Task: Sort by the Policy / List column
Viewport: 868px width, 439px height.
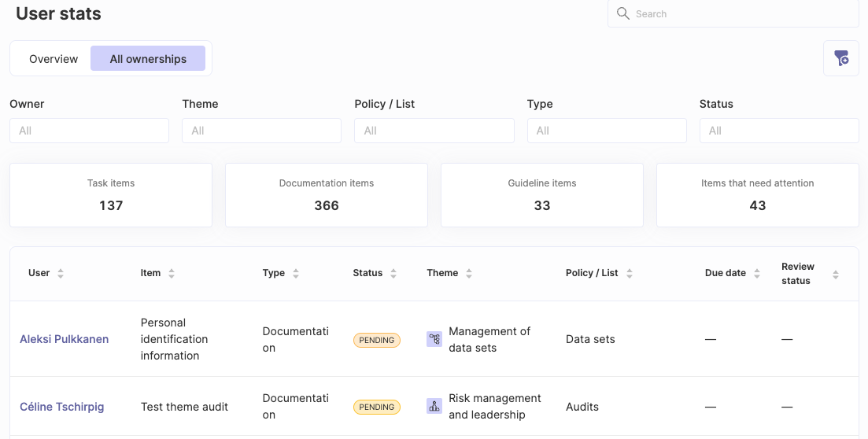Action: pos(629,274)
